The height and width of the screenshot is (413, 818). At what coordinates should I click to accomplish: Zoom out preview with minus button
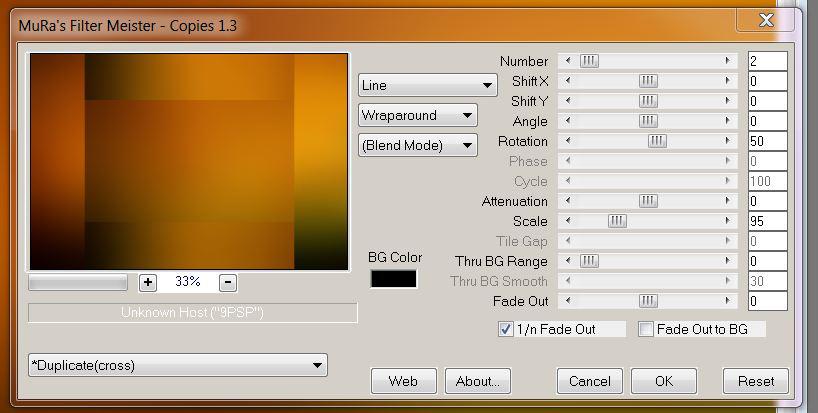click(228, 282)
